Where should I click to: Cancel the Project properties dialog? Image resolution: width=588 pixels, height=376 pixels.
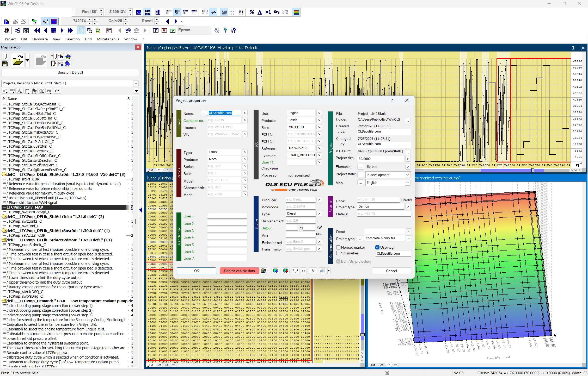click(391, 271)
